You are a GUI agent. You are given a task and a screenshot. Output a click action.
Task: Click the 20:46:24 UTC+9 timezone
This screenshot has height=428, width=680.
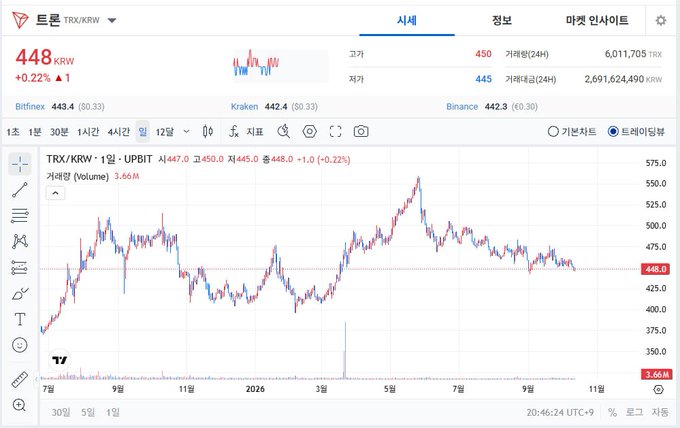click(x=560, y=412)
